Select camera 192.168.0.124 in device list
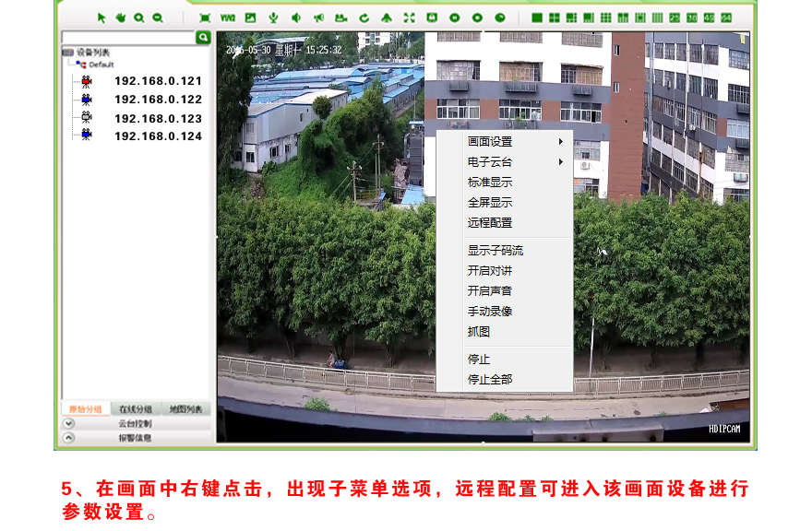The image size is (812, 531). (158, 136)
